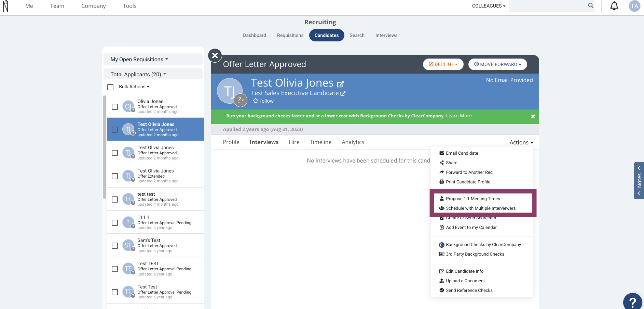Click the 3rd Party Background Checks ID icon
Image resolution: width=644 pixels, height=309 pixels.
442,254
